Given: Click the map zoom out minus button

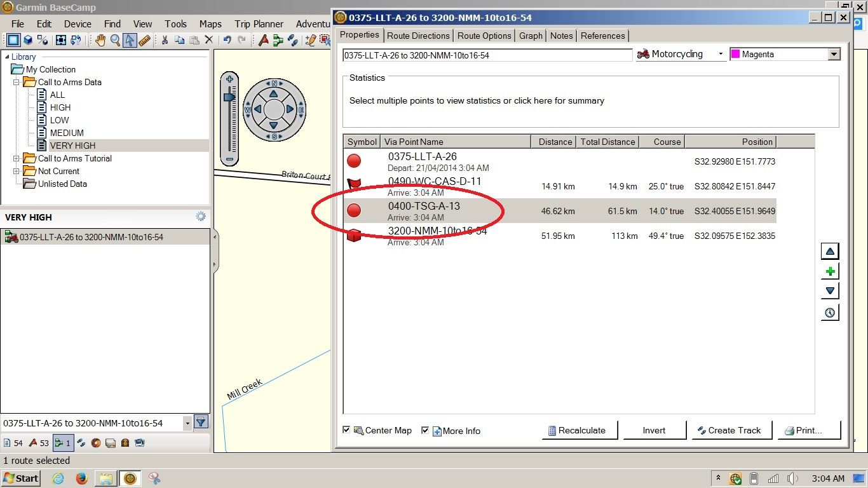Looking at the screenshot, I should (x=230, y=159).
